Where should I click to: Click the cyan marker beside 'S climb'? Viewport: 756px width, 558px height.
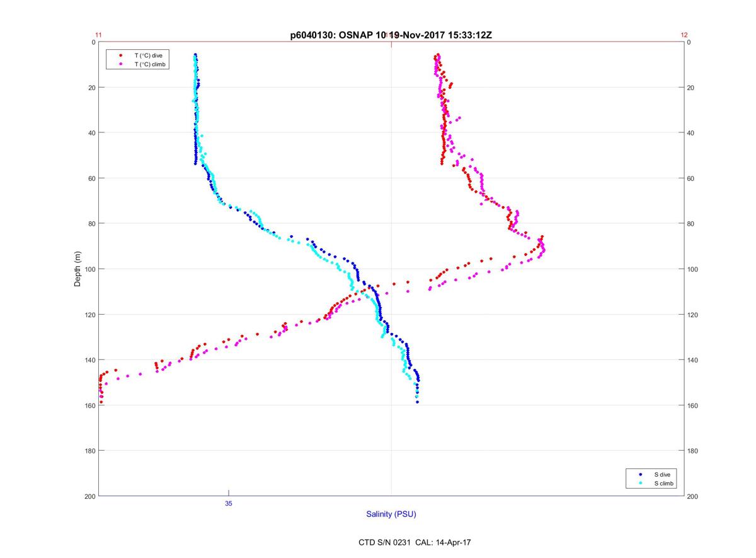tap(640, 483)
